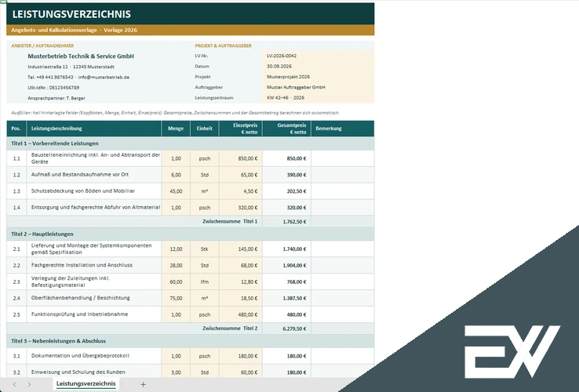Select Gesamtpreis 1.740,00 € cell

[x=286, y=249]
